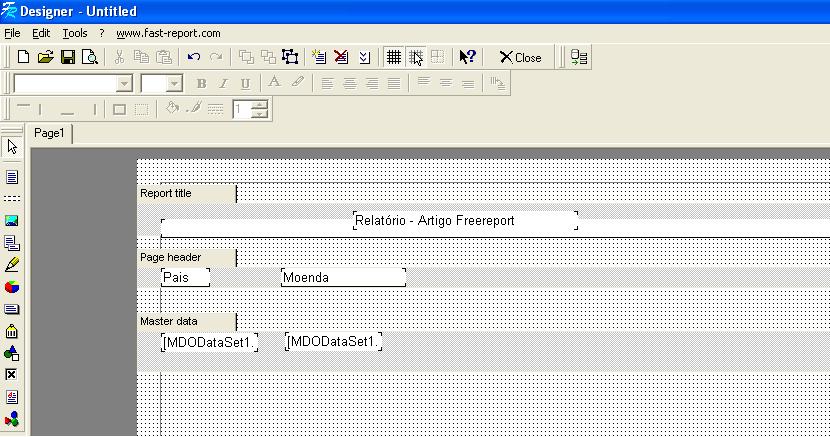The image size is (830, 437).
Task: Open the File menu
Action: (x=12, y=33)
